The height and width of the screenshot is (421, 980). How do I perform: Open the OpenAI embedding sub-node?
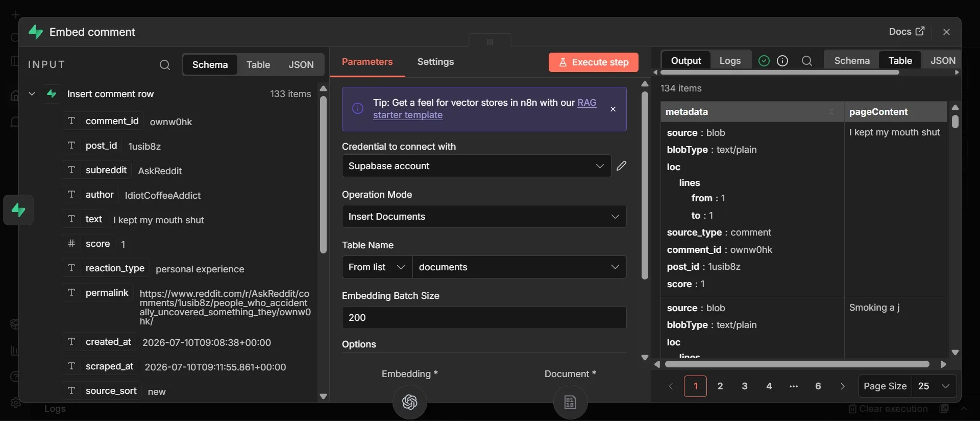pos(409,402)
